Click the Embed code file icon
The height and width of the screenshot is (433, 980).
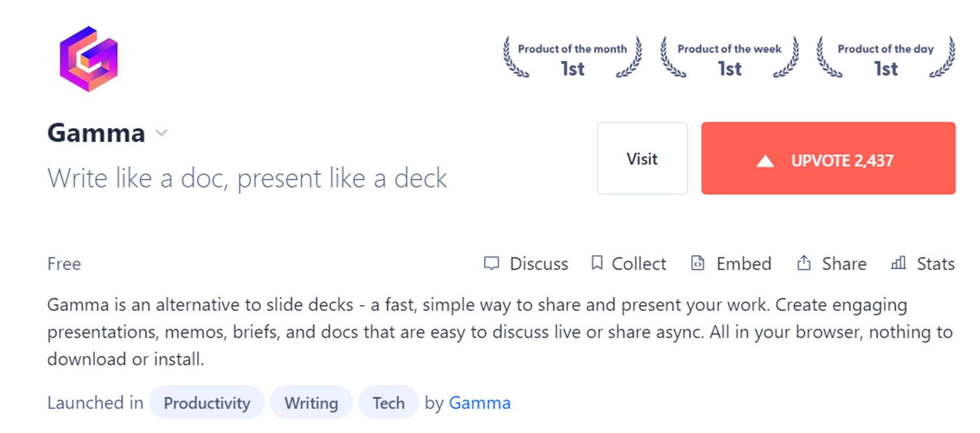(x=698, y=263)
